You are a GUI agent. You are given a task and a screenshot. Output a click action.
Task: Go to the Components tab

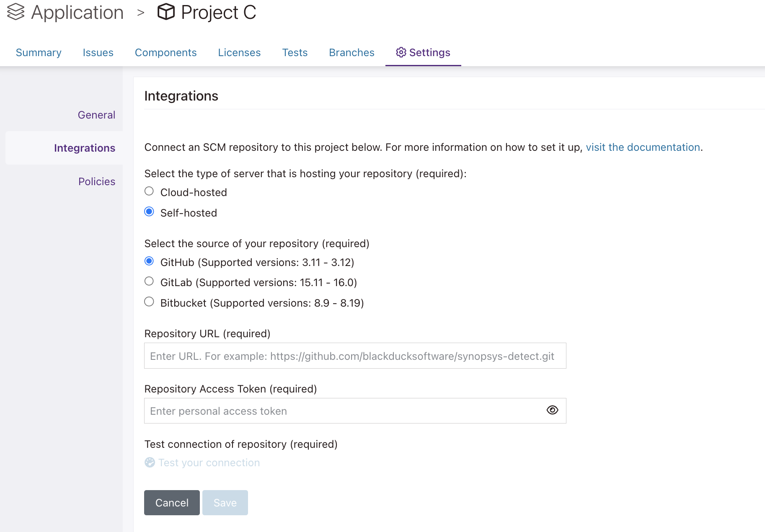[x=165, y=52]
